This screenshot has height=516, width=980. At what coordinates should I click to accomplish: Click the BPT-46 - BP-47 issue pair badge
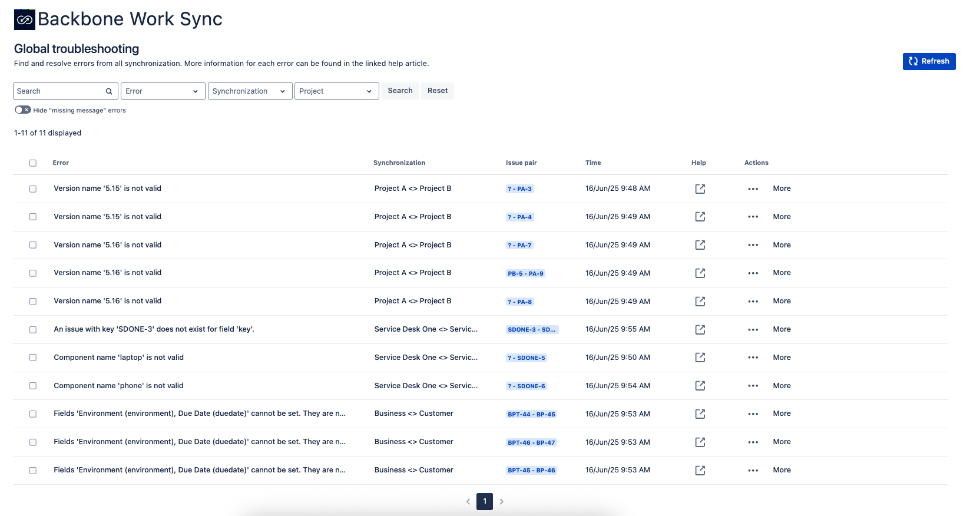pyautogui.click(x=531, y=442)
